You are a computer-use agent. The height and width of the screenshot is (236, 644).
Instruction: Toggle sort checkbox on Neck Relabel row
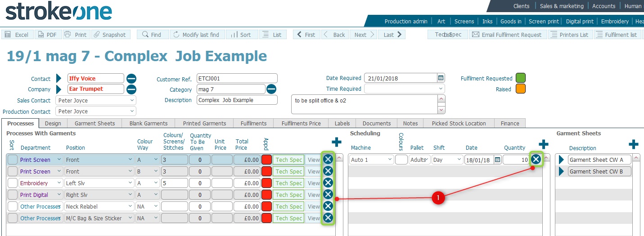point(13,206)
